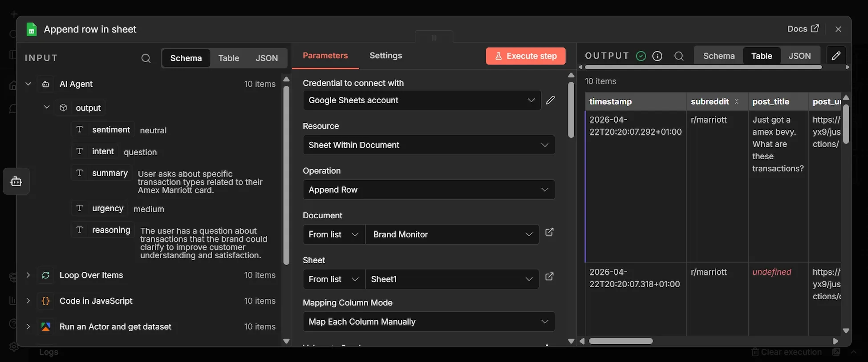
Task: Close the Append row in sheet panel
Action: point(838,29)
